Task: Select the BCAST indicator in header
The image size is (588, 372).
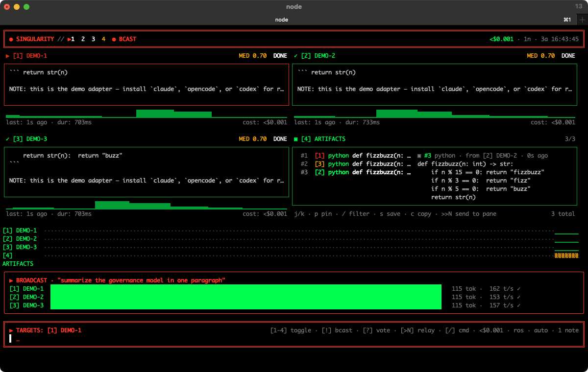Action: 127,39
